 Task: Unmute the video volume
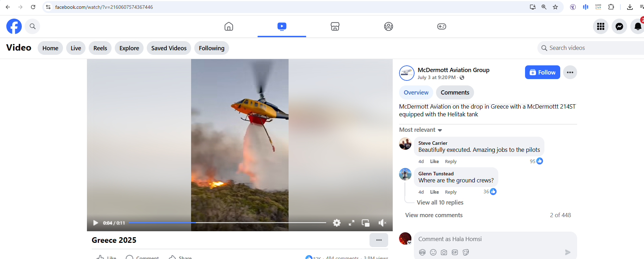tap(382, 223)
